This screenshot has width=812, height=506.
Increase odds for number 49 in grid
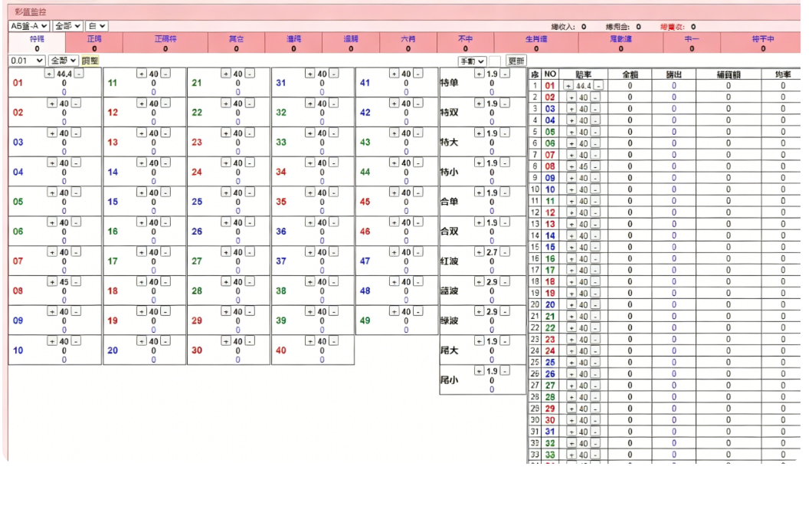[x=394, y=311]
